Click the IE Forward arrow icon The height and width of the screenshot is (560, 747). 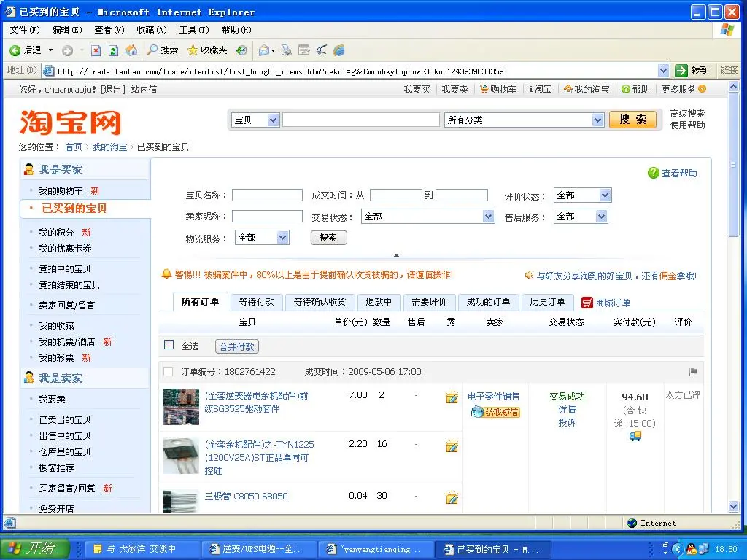68,50
